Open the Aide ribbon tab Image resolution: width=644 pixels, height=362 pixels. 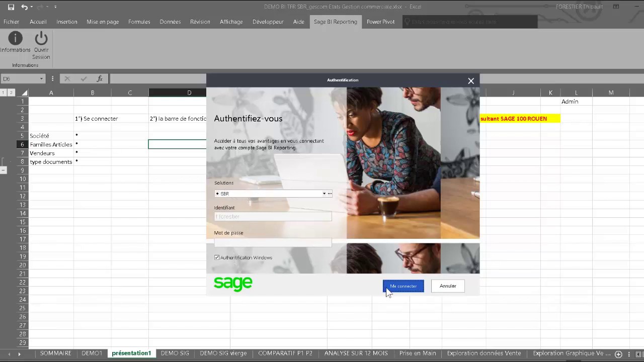pos(299,22)
